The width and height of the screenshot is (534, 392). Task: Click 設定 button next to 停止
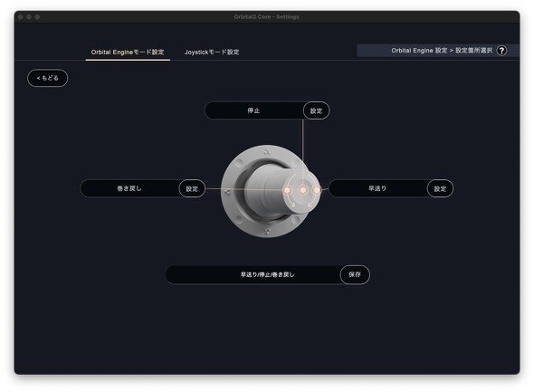point(317,110)
